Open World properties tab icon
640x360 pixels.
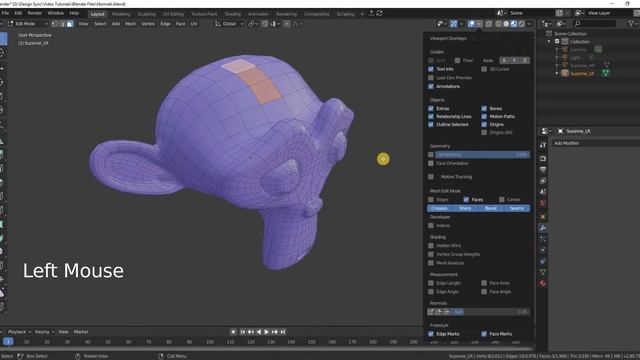[543, 203]
